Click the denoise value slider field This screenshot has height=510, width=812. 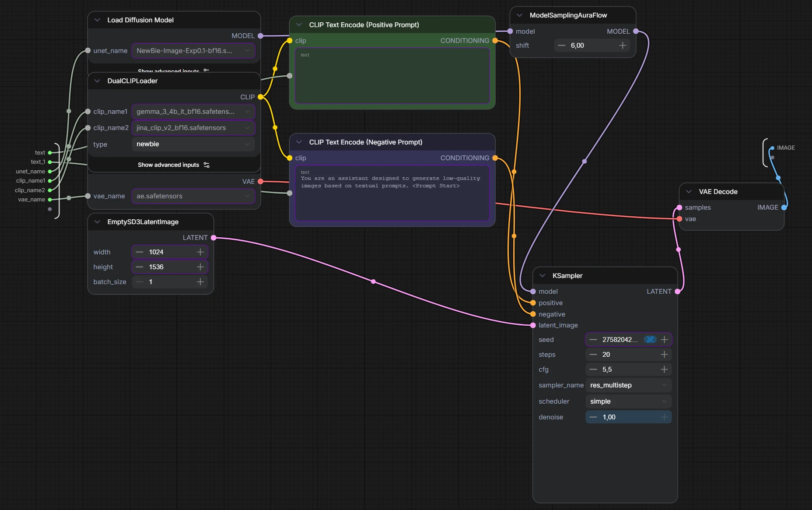coord(628,417)
